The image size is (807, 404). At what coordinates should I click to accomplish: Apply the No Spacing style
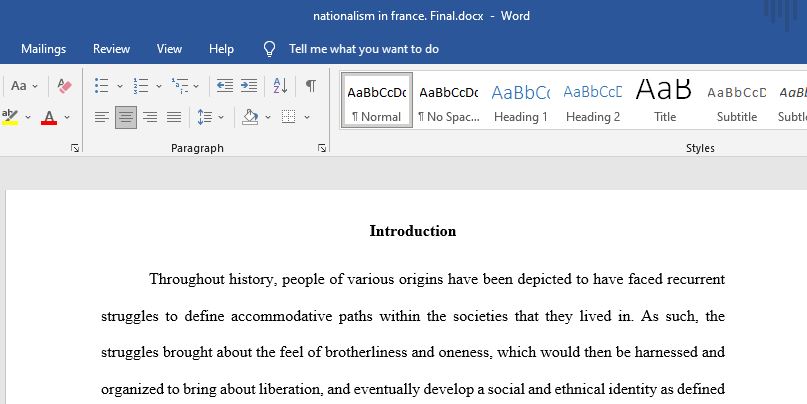pyautogui.click(x=449, y=100)
